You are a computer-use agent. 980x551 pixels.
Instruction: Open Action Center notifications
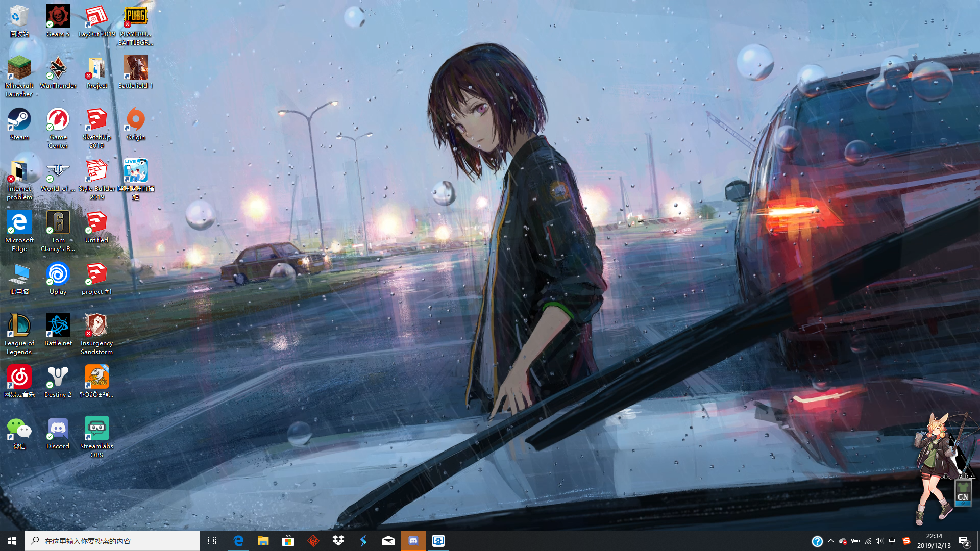click(963, 540)
